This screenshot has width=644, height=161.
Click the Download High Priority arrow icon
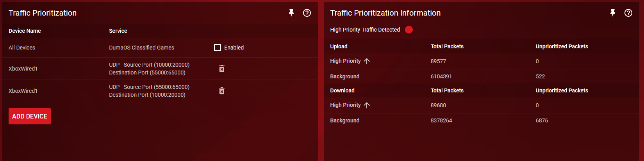(367, 105)
